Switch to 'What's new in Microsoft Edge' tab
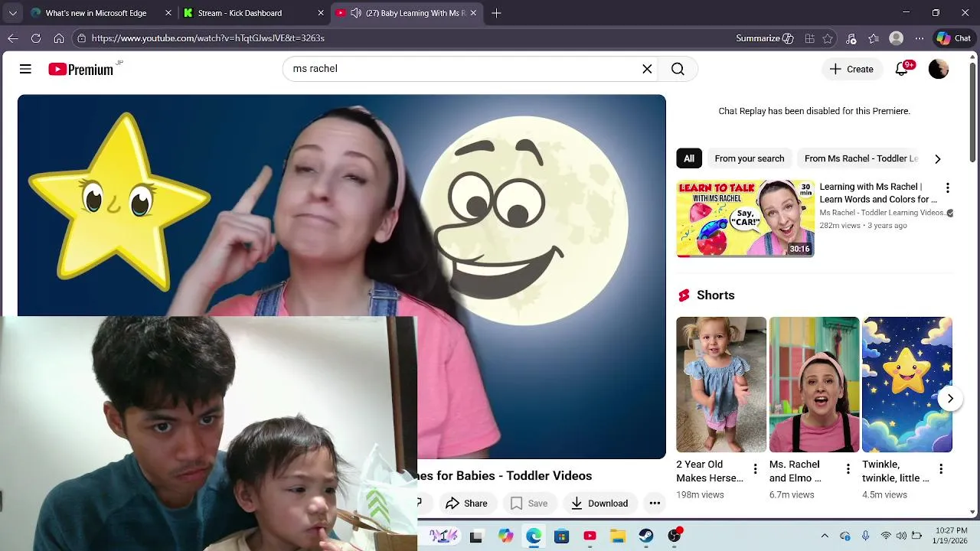Viewport: 980px width, 551px height. pos(100,13)
